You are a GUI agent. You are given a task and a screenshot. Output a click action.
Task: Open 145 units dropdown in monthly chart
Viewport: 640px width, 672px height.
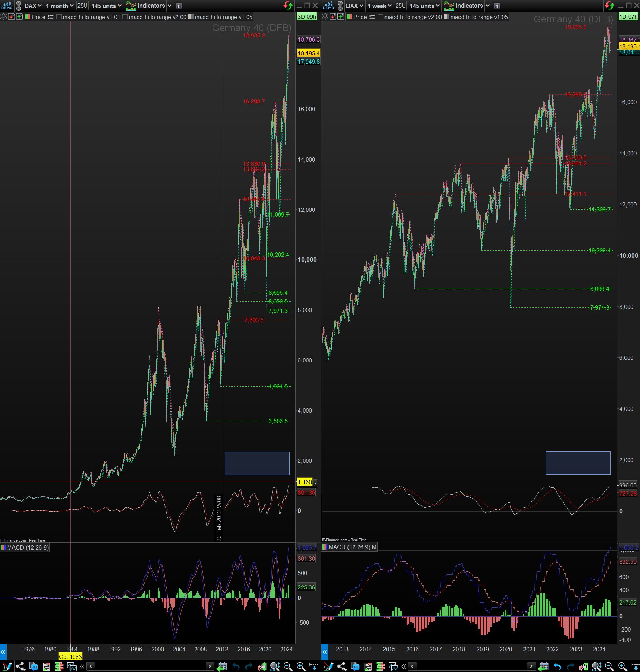(x=106, y=6)
